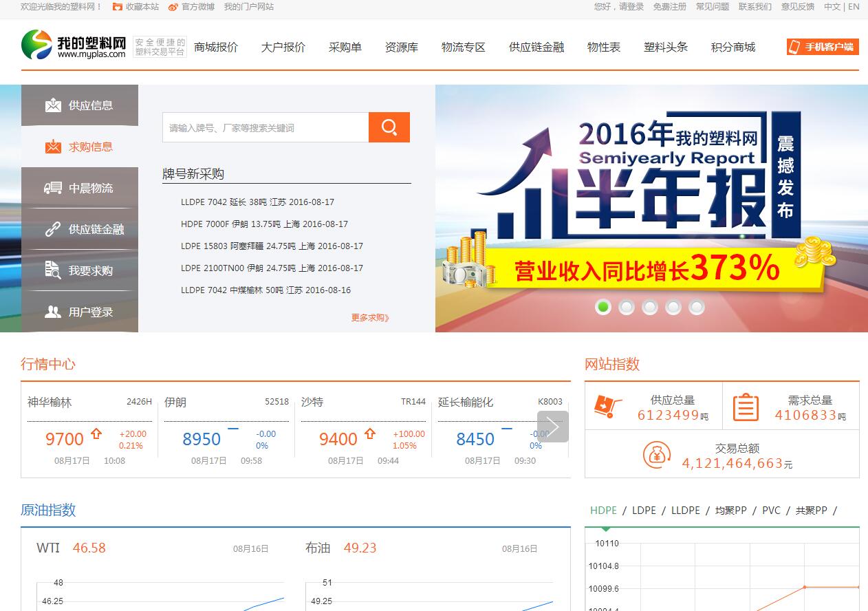Switch chart to PVC tab
Screen dimensions: 868x611
click(772, 511)
